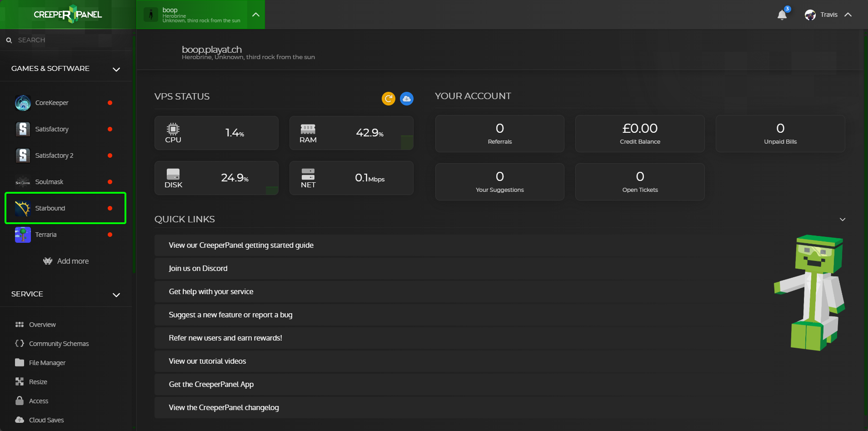The image size is (868, 431).
Task: Click the Add more invader icon
Action: pyautogui.click(x=48, y=261)
